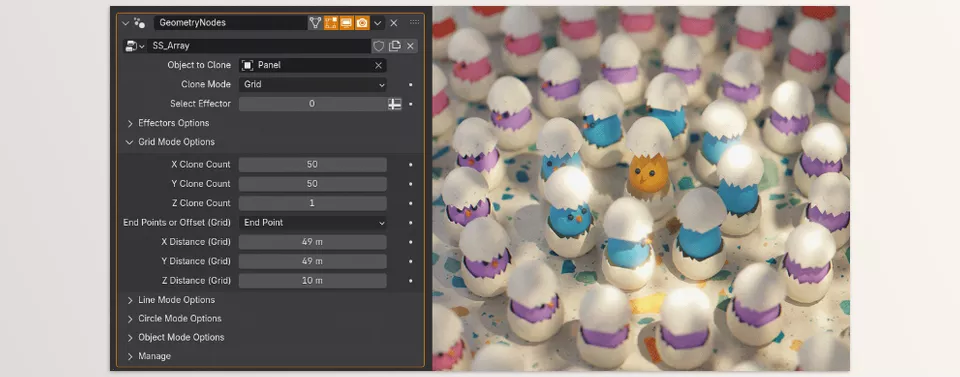Image resolution: width=960 pixels, height=377 pixels.
Task: Click the animate dot beside Select Effector
Action: point(410,104)
